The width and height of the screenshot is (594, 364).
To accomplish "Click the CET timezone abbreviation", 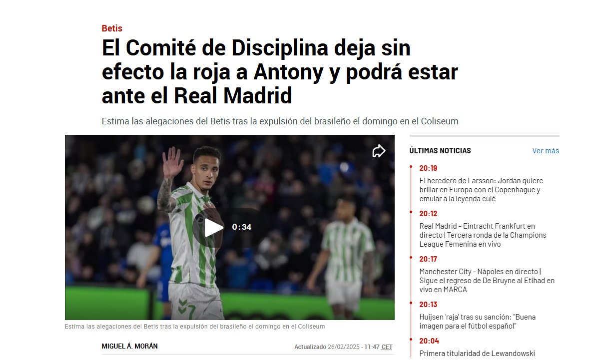I will (x=387, y=347).
